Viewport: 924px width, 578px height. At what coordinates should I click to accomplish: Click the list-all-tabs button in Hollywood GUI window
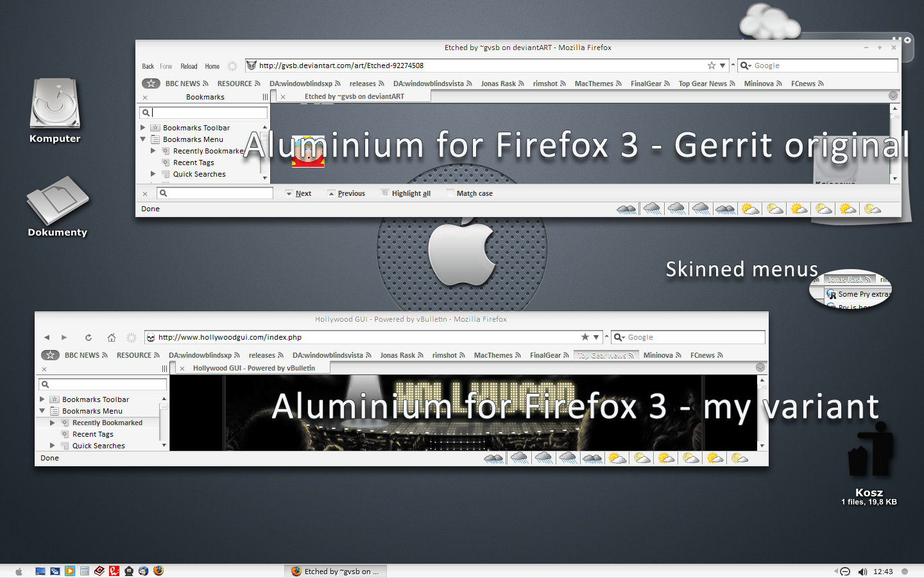click(760, 367)
